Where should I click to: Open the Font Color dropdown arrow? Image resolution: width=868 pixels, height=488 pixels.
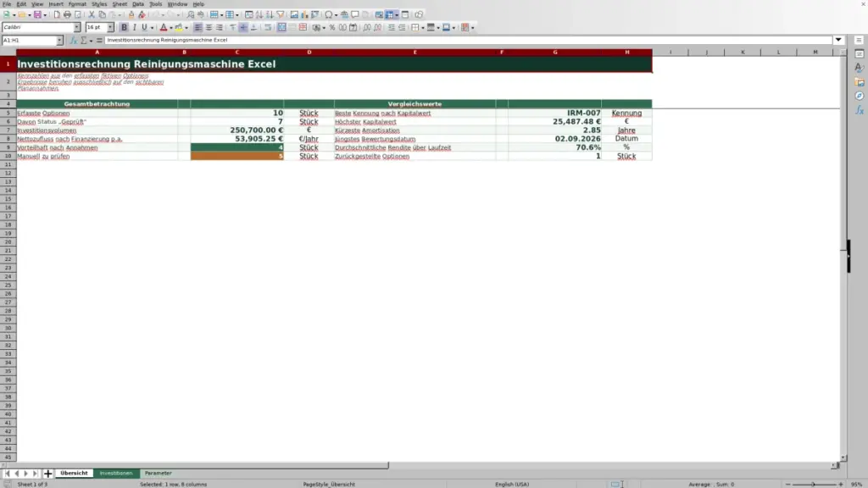(171, 28)
